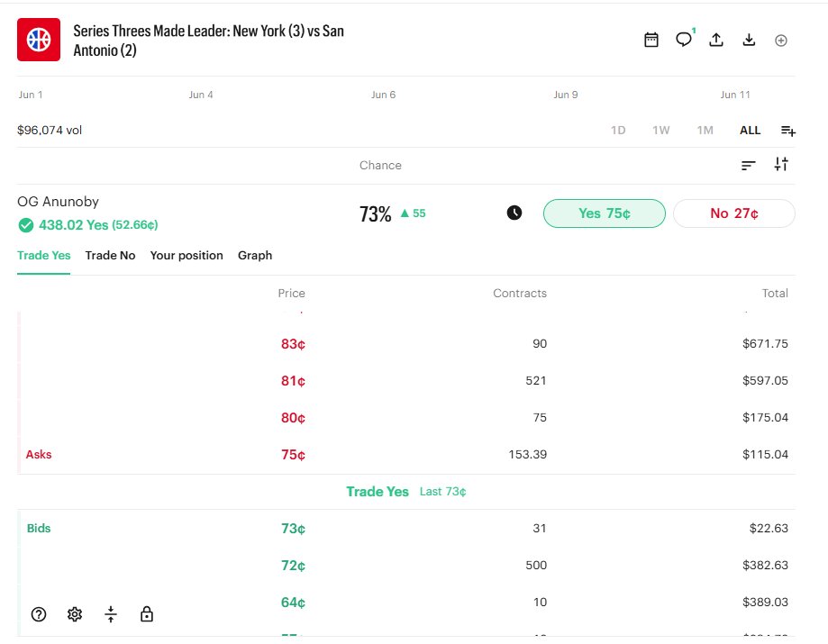Click the 83¢ ask price
828x644 pixels.
pyautogui.click(x=293, y=344)
